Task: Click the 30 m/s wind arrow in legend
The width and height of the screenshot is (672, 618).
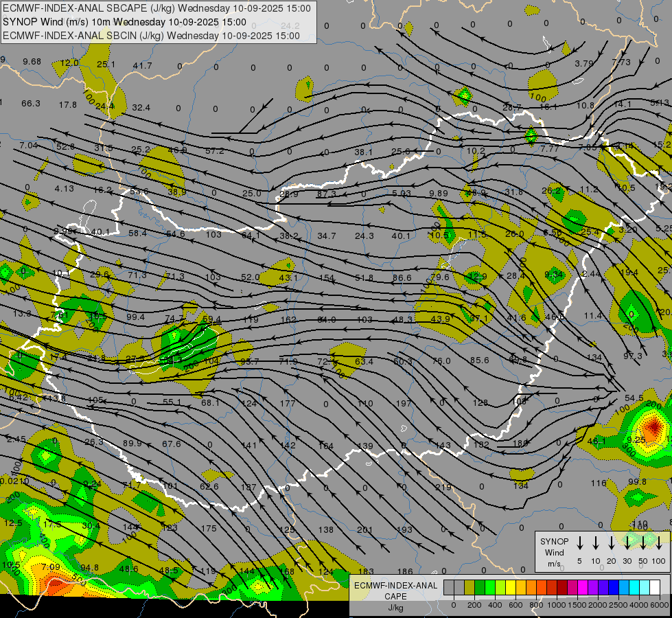Action: (627, 542)
